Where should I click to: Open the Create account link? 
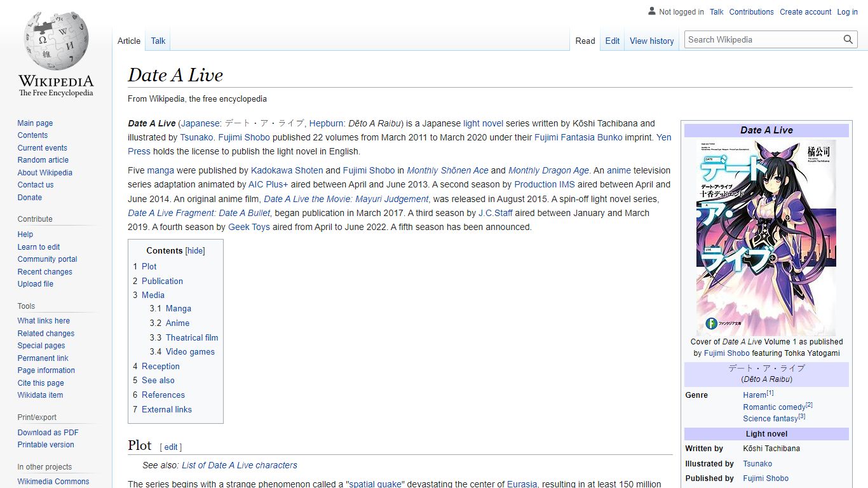(805, 11)
